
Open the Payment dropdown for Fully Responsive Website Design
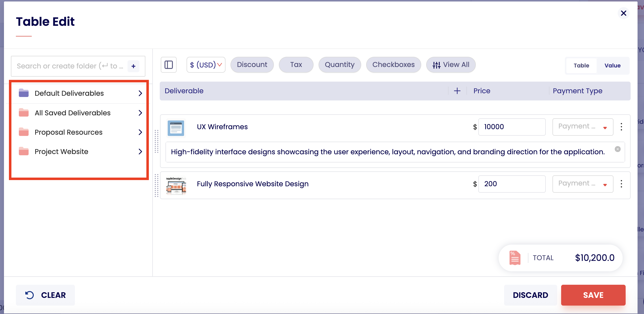pos(583,184)
